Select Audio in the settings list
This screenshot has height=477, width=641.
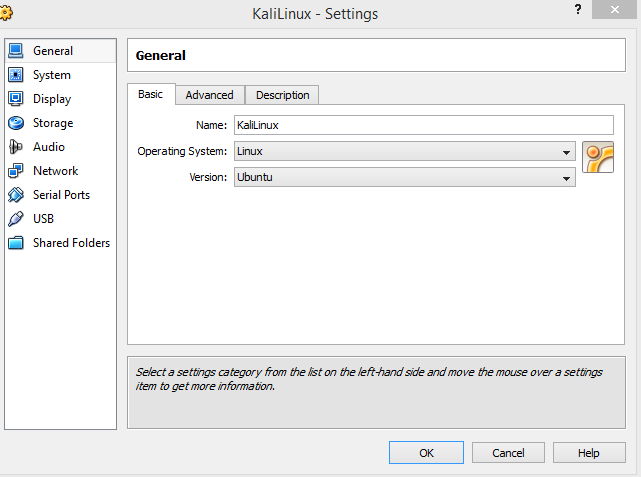pyautogui.click(x=61, y=147)
